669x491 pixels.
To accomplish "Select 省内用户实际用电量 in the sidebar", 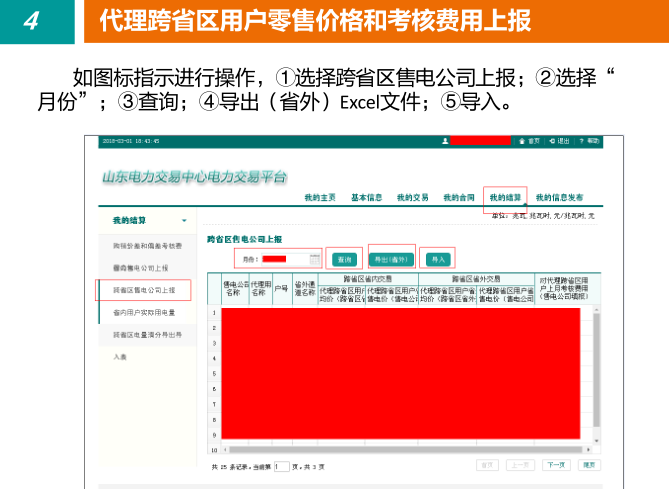I will (x=143, y=312).
